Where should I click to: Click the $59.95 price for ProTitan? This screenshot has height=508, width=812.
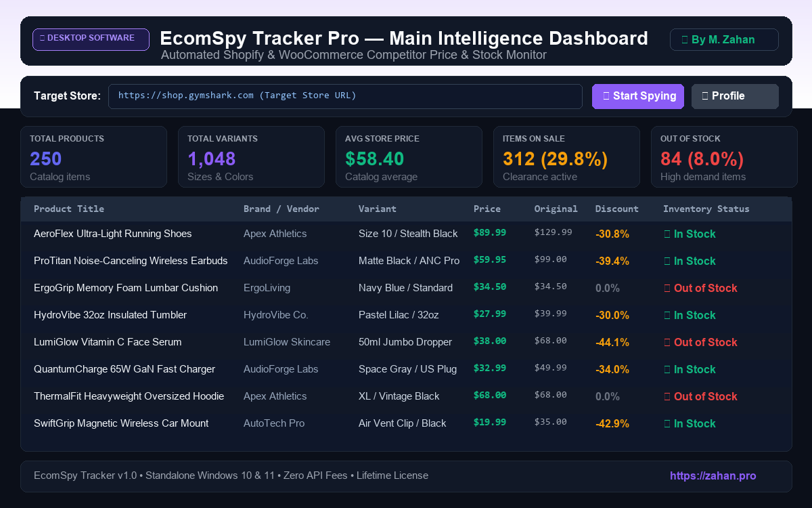490,259
